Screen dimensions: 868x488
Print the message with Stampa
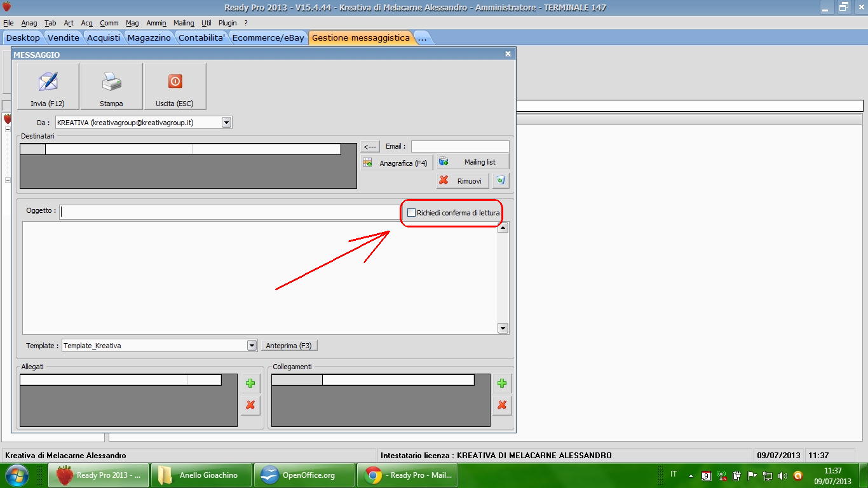[x=112, y=86]
